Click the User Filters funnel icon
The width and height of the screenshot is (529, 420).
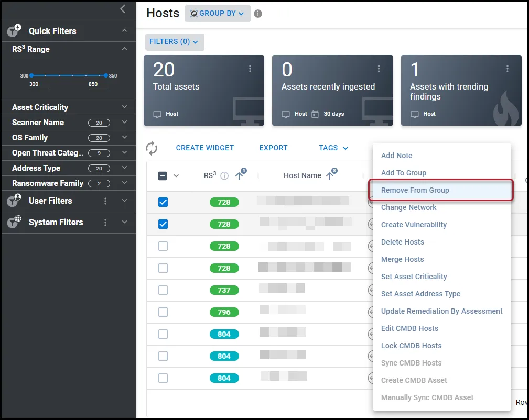(14, 200)
